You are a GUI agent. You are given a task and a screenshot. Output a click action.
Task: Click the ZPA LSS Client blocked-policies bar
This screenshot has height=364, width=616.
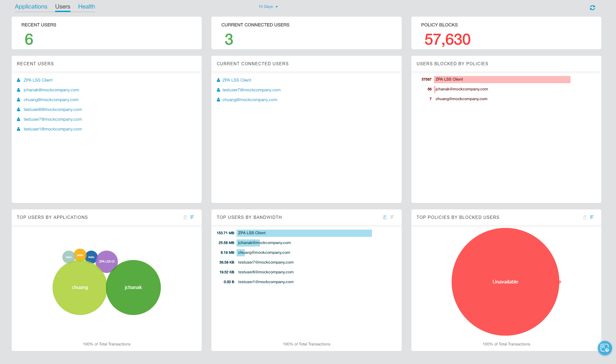click(502, 80)
